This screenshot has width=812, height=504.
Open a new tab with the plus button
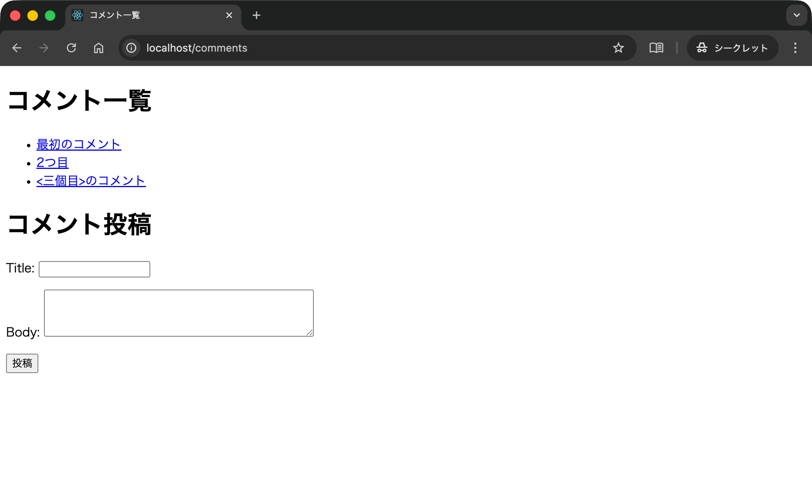click(x=257, y=15)
